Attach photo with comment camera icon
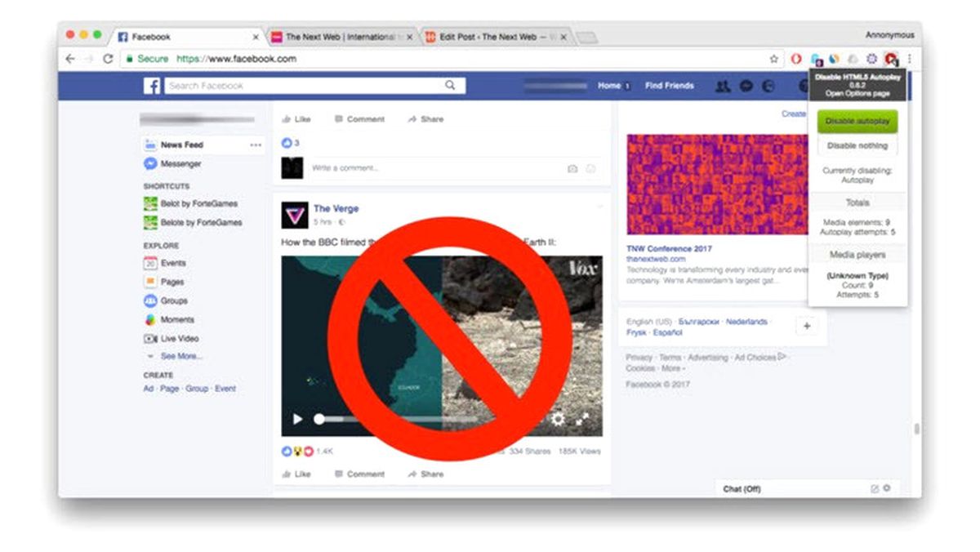The width and height of the screenshot is (980, 552). (572, 168)
